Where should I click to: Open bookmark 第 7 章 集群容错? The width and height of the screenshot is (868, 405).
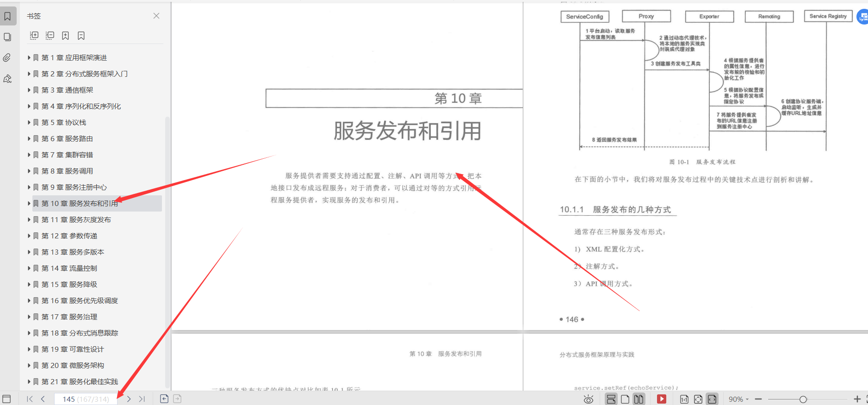point(67,155)
